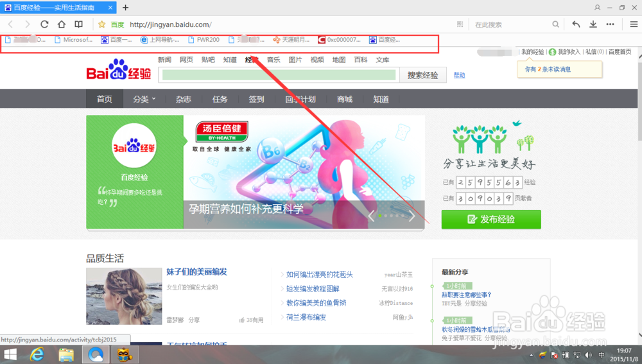This screenshot has height=364, width=642.
Task: Click the user account icon in title bar
Action: 597,7
